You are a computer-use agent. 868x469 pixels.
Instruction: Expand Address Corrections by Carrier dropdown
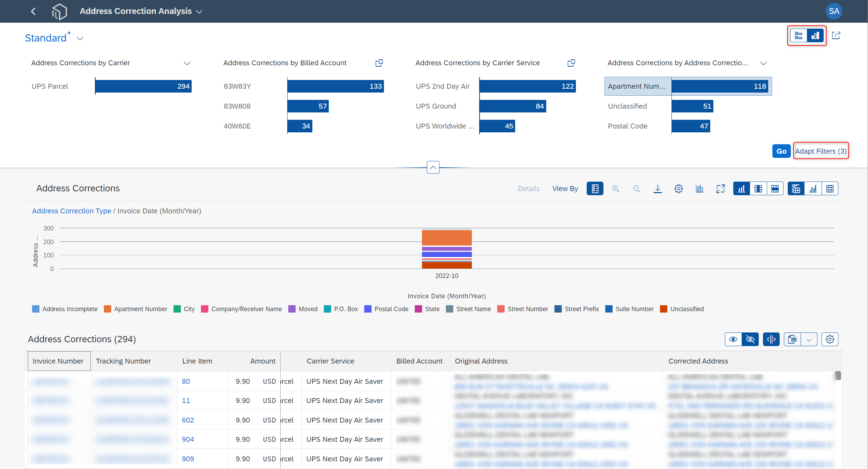187,63
